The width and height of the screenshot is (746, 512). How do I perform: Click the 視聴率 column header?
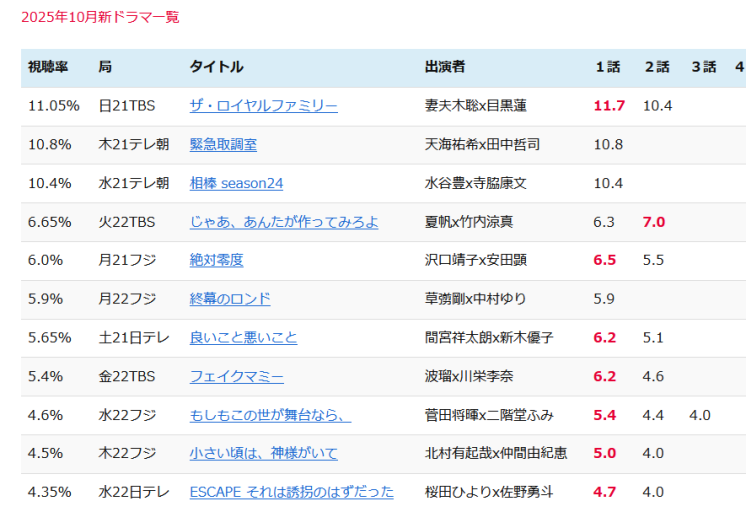tap(48, 67)
